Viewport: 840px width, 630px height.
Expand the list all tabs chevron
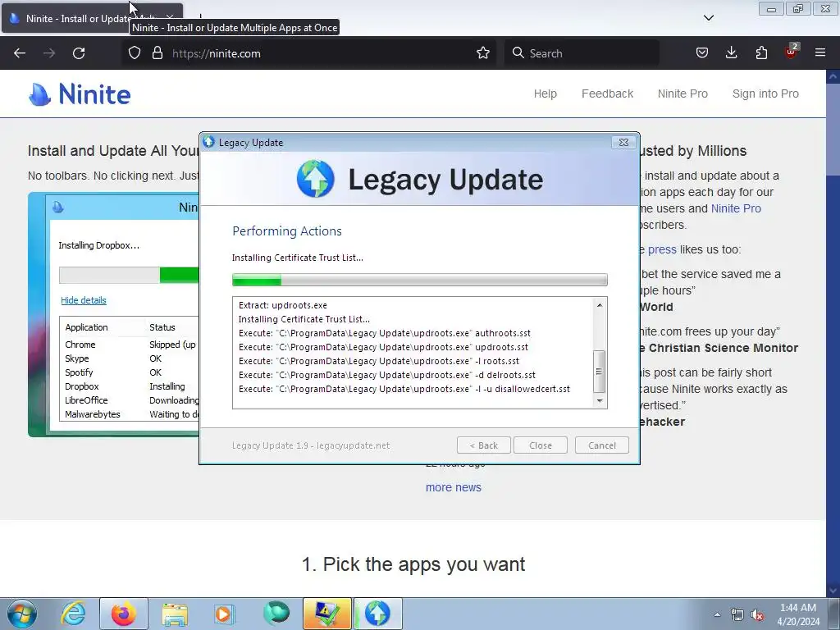709,18
